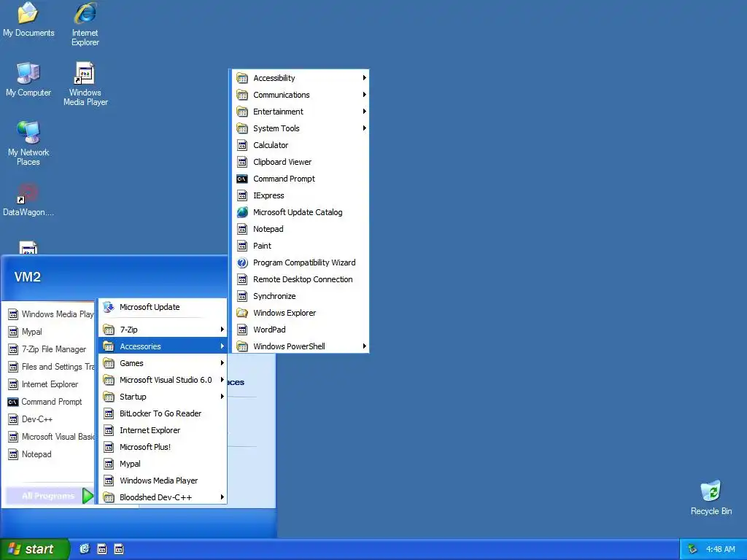The image size is (747, 560).
Task: Expand 7-Zip program folder
Action: [163, 330]
